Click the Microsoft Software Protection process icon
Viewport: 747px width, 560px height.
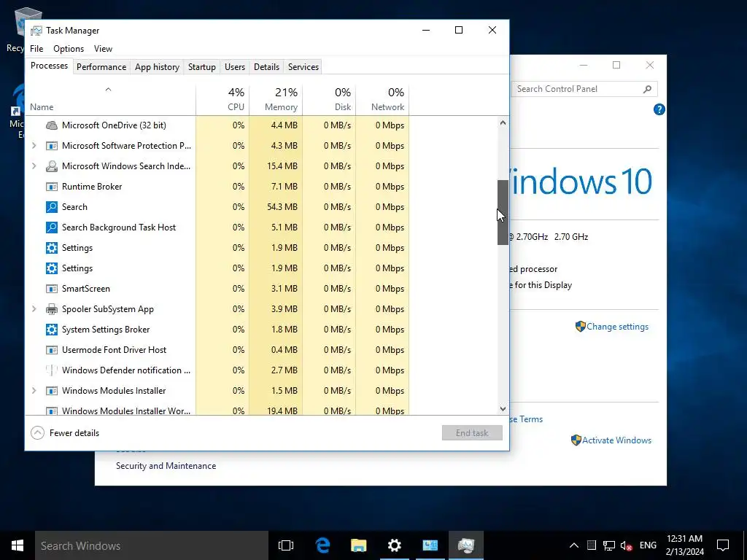pos(52,146)
